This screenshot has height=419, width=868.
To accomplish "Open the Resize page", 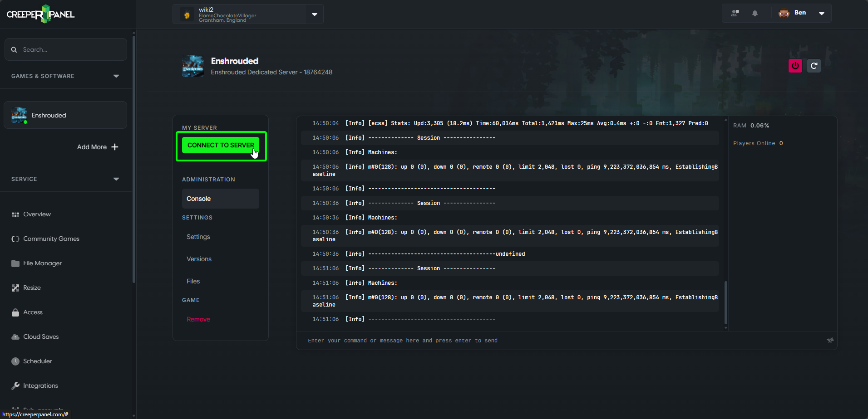I will click(x=32, y=288).
